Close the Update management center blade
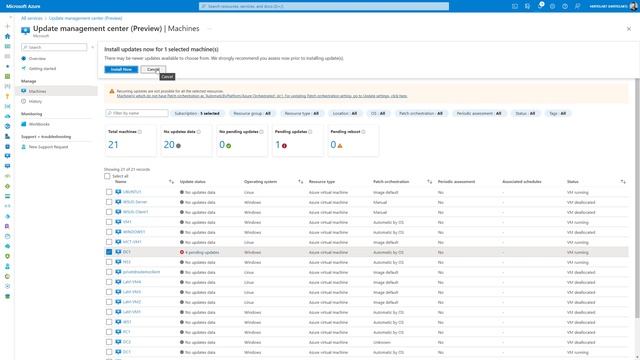The width and height of the screenshot is (640, 360). tap(629, 29)
